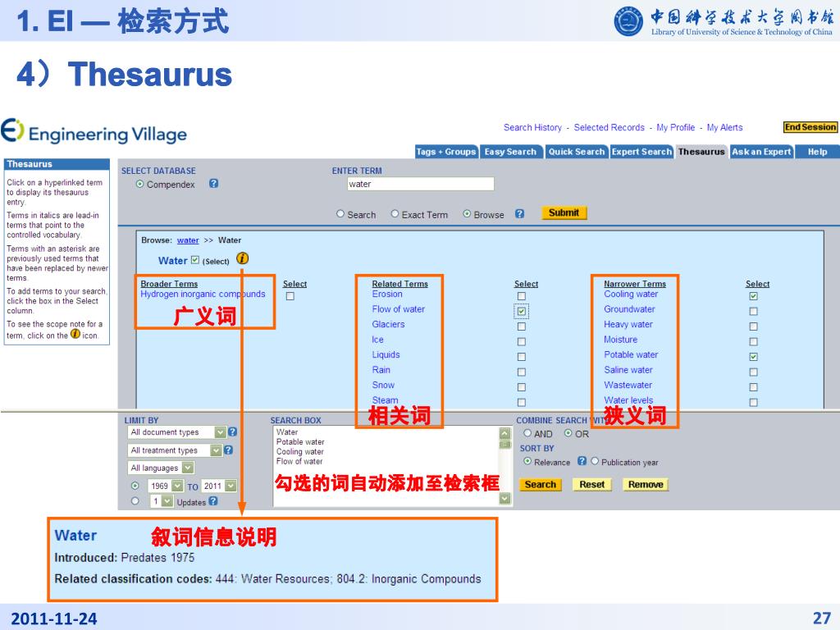Viewport: 840px width, 630px height.
Task: Click the yellow Search button
Action: point(541,484)
